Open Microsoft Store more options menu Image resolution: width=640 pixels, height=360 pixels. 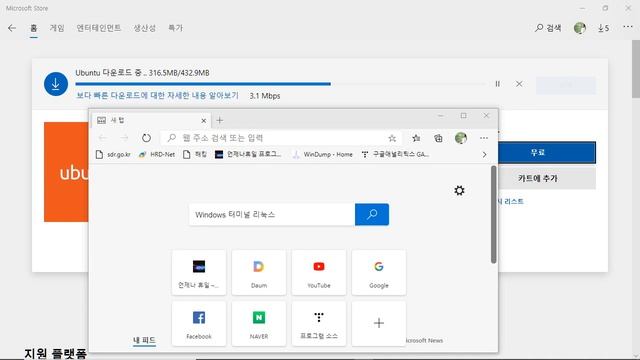coord(628,27)
